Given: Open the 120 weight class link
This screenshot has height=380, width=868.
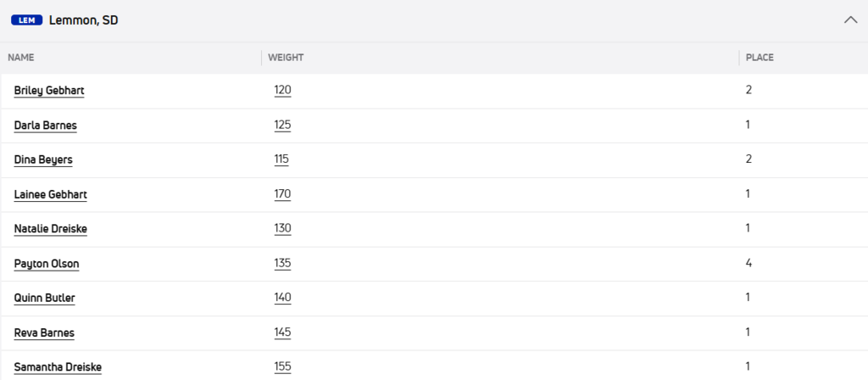Looking at the screenshot, I should pos(282,90).
